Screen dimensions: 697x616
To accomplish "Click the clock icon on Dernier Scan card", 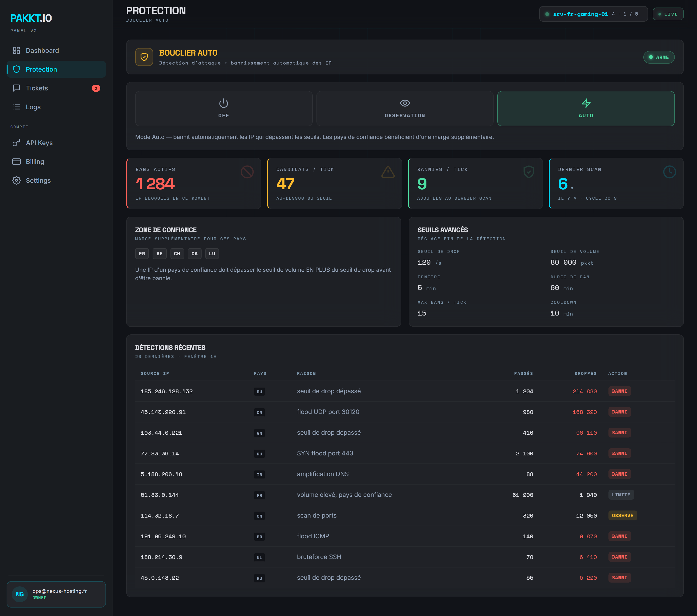I will (670, 172).
